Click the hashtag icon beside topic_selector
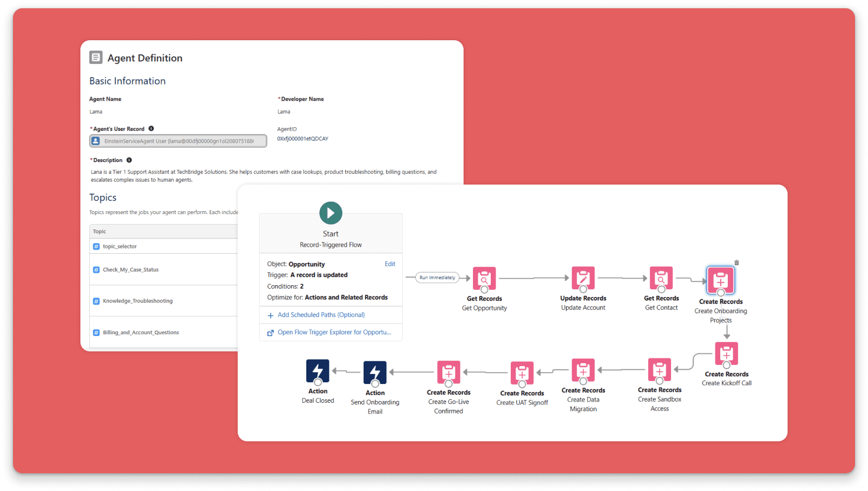The image size is (868, 491). (x=96, y=246)
